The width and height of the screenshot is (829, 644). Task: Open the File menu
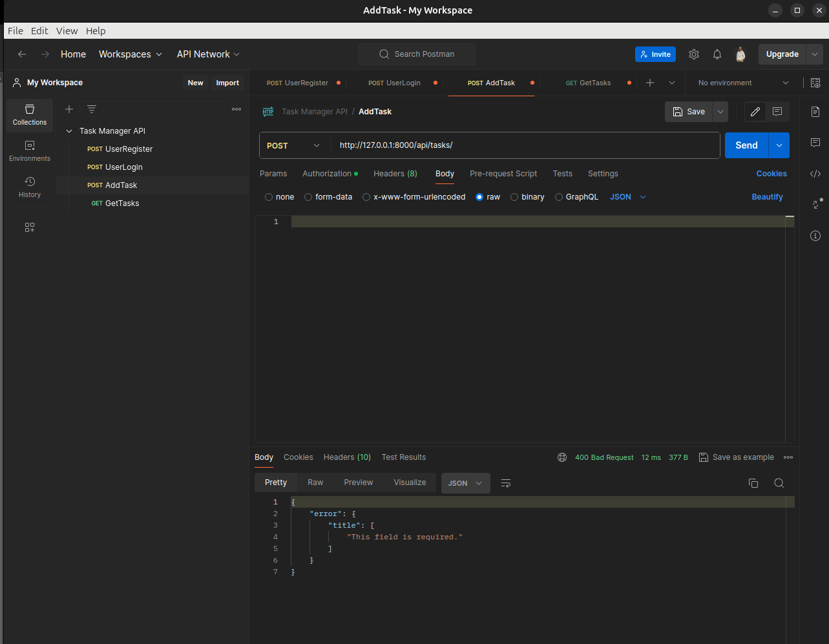click(16, 31)
